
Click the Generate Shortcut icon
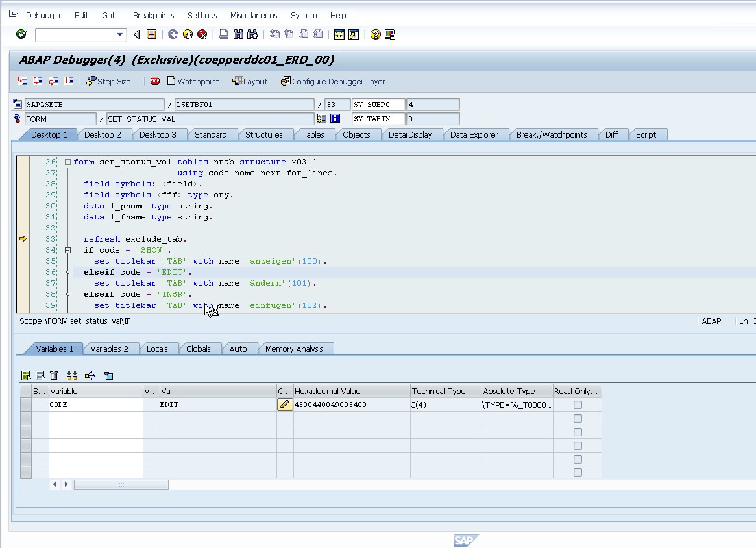tap(354, 34)
